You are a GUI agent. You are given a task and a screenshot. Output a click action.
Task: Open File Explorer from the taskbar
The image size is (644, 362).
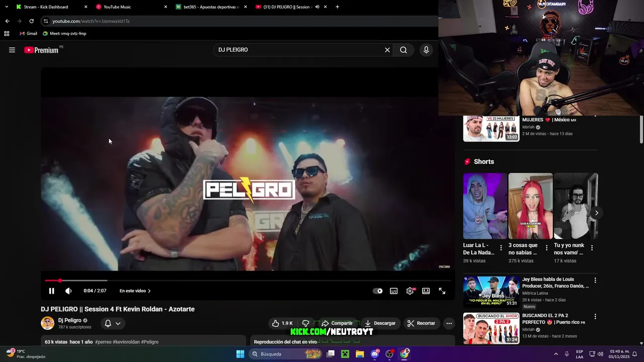pyautogui.click(x=360, y=354)
